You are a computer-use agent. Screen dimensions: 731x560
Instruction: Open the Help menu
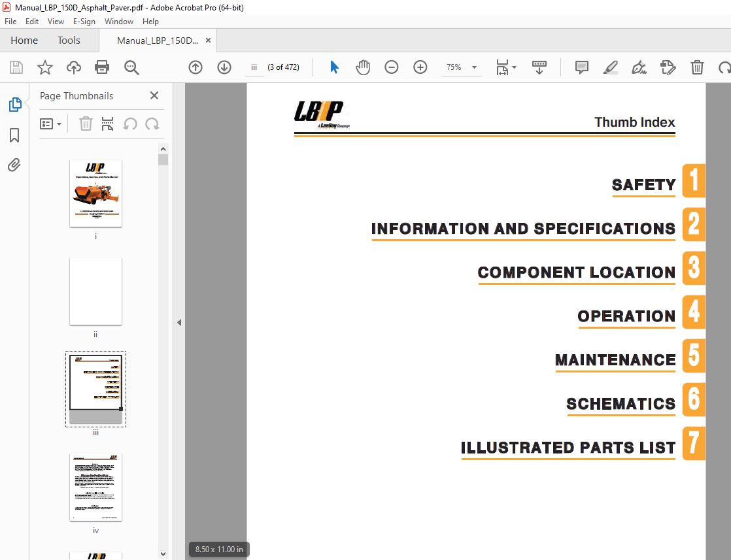pos(150,22)
